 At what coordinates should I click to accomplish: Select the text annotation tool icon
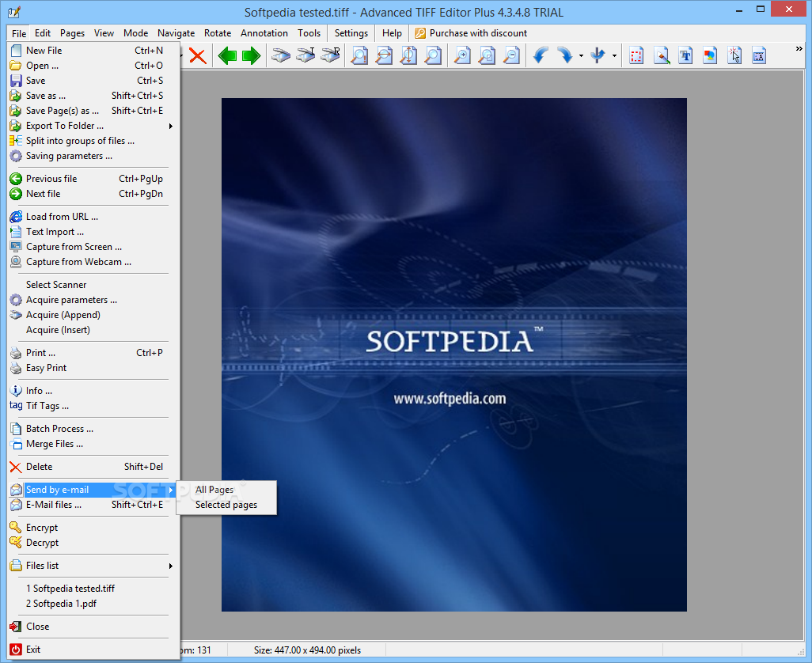685,55
